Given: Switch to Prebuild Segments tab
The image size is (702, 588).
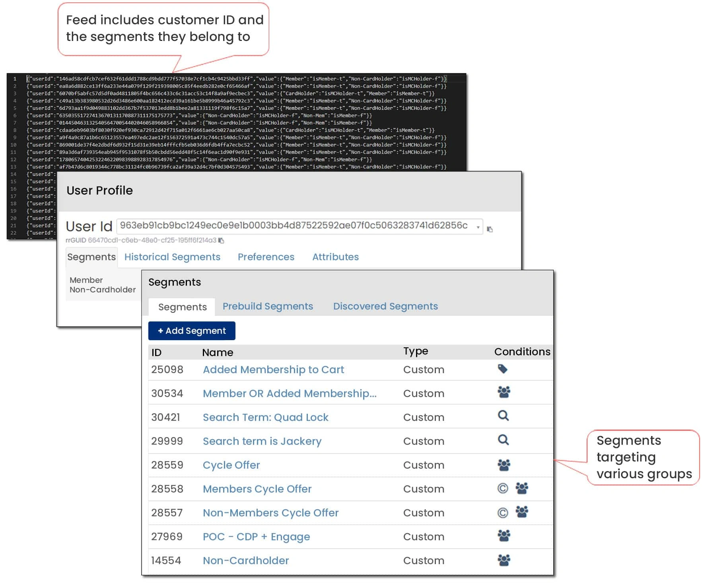Looking at the screenshot, I should pyautogui.click(x=268, y=306).
